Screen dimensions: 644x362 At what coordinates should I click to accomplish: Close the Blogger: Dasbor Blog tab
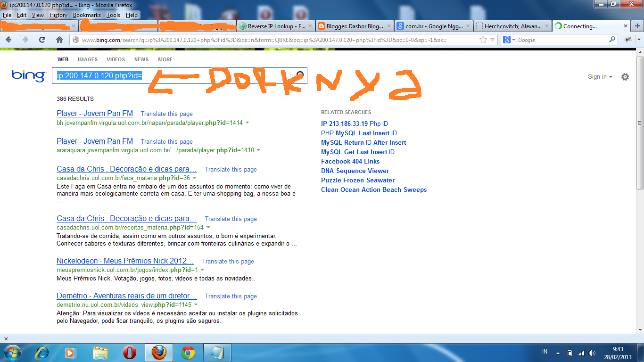pyautogui.click(x=388, y=26)
